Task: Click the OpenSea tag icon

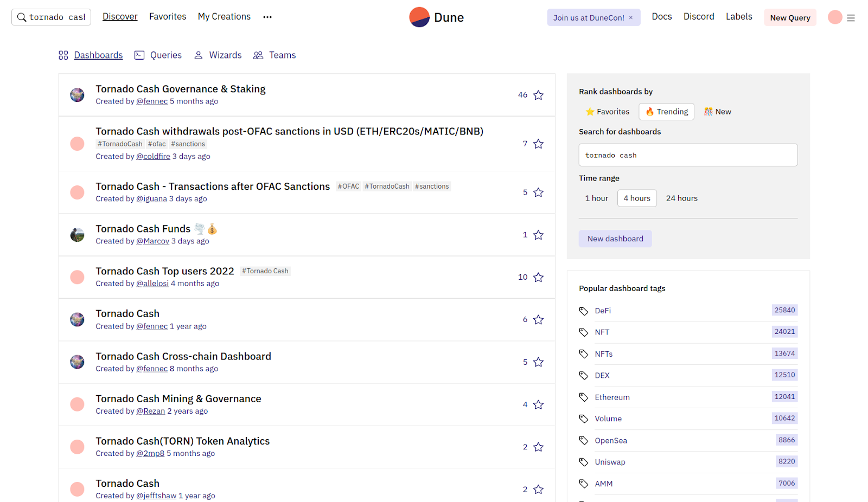Action: [584, 441]
